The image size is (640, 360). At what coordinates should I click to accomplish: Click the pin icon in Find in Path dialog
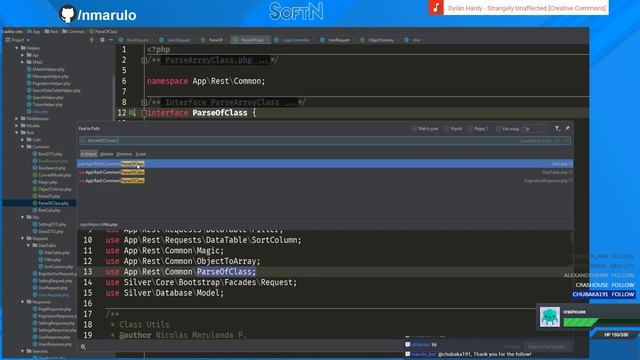click(567, 129)
